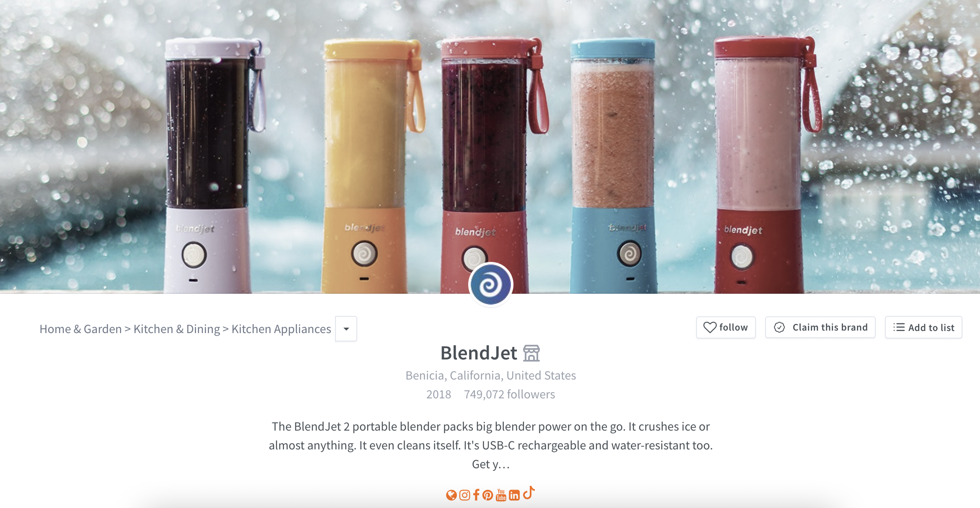The width and height of the screenshot is (980, 508).
Task: Open BlendJet's TikTok icon
Action: (x=529, y=493)
